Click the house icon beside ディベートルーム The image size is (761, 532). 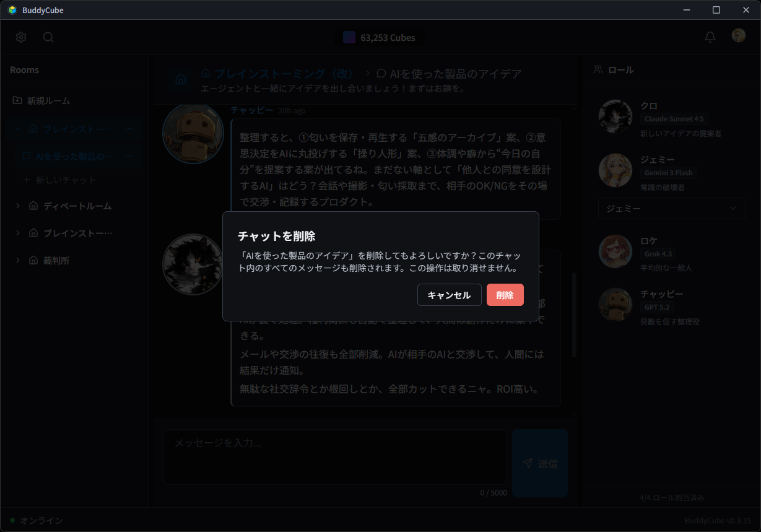[x=33, y=206]
